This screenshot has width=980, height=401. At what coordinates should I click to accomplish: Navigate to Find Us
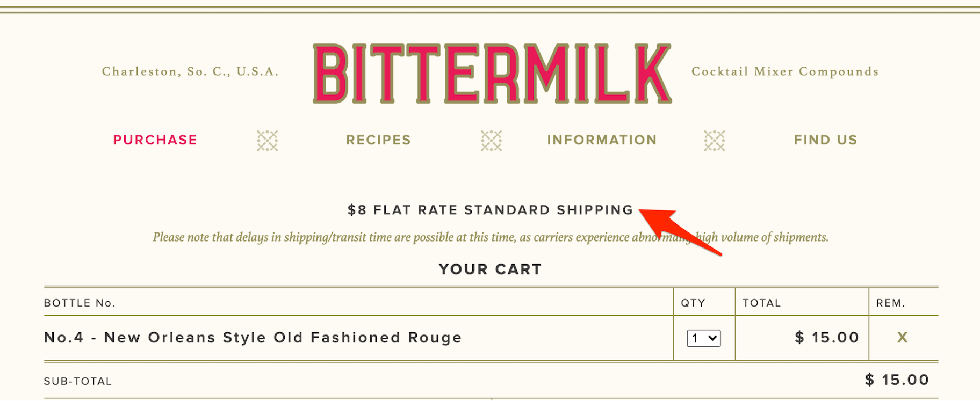pyautogui.click(x=825, y=140)
